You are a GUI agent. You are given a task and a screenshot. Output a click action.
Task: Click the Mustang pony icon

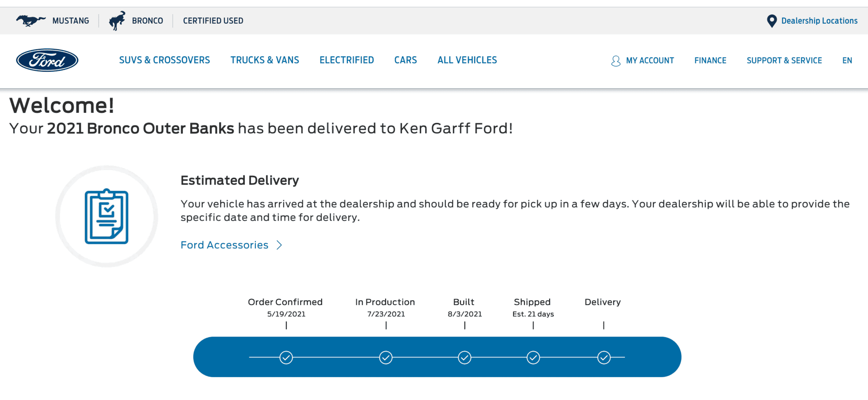coord(31,21)
